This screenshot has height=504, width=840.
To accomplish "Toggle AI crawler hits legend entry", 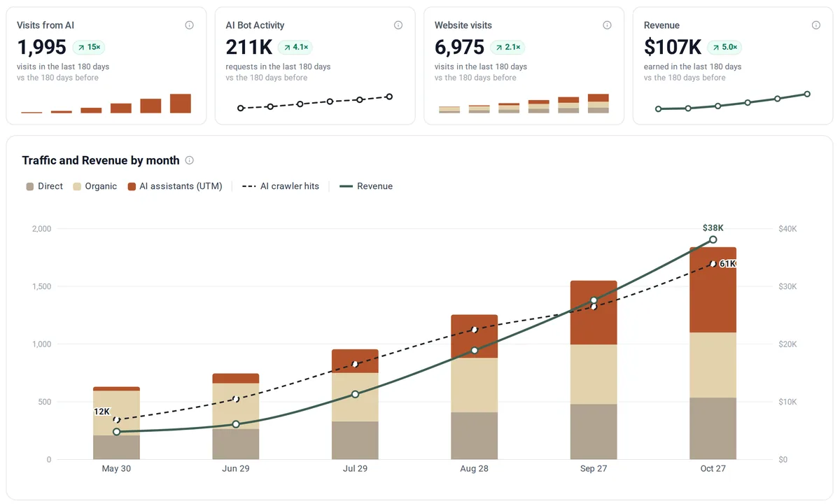I will click(x=280, y=186).
